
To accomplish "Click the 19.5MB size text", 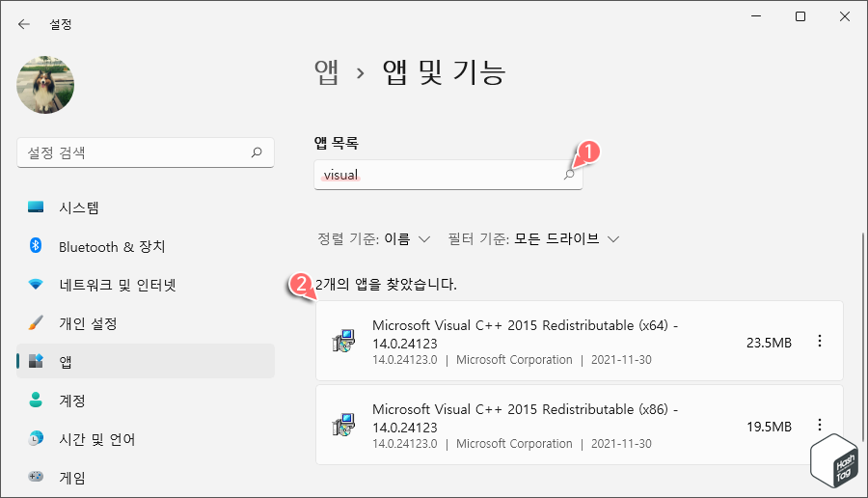I will point(769,428).
